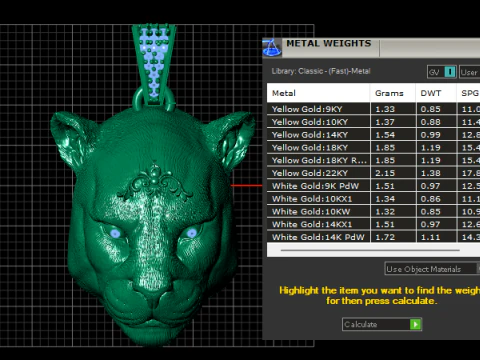Click the green Calculate arrow icon
The image size is (480, 360).
coord(415,324)
